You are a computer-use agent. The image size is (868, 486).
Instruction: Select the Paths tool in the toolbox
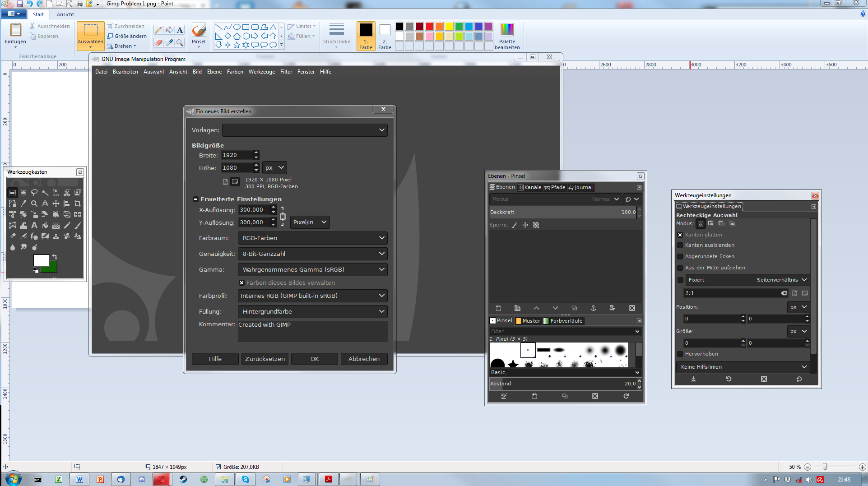(x=13, y=204)
